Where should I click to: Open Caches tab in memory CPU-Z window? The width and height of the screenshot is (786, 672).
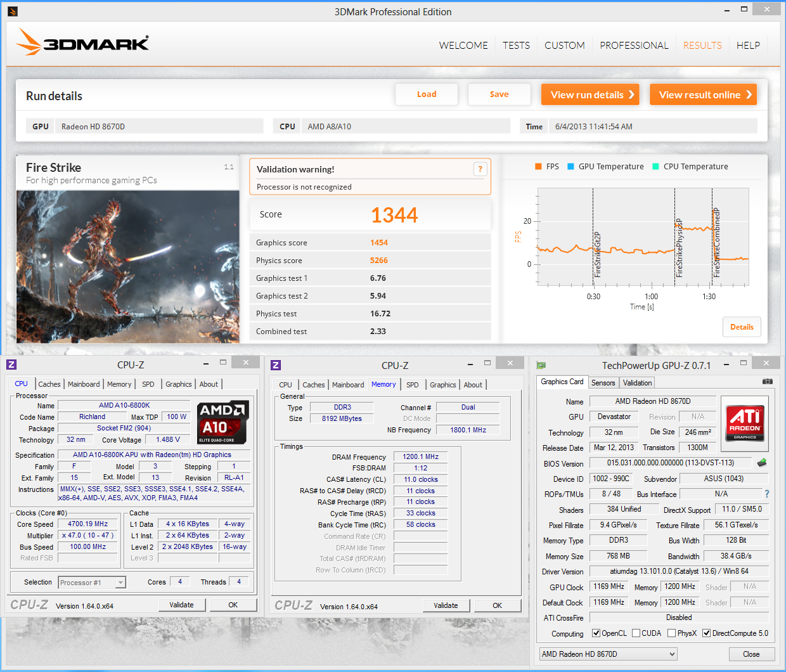(314, 385)
